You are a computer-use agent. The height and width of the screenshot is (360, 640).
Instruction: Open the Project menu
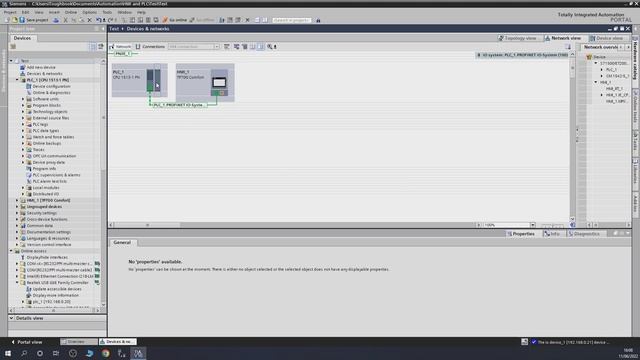pyautogui.click(x=10, y=12)
